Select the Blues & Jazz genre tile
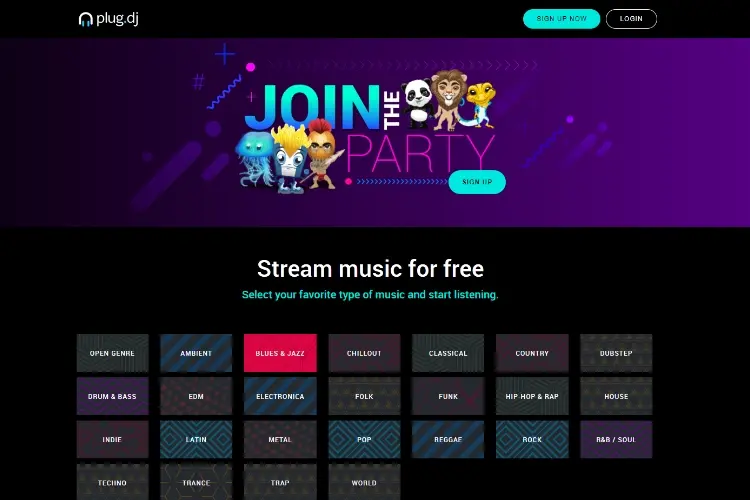 coord(280,353)
